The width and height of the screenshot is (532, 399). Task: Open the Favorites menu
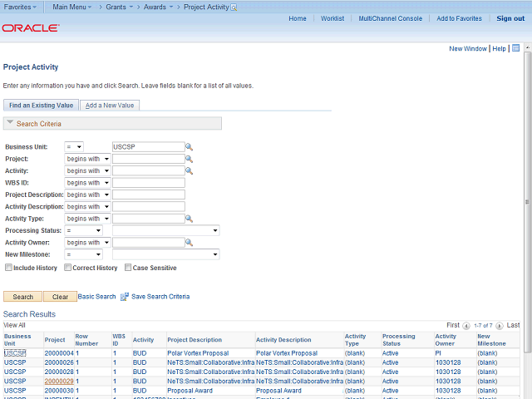20,7
